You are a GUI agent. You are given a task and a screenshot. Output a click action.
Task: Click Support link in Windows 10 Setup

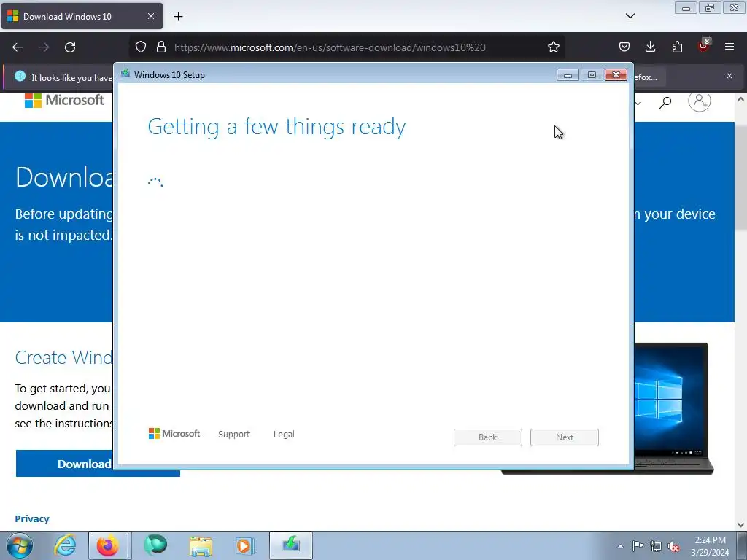click(234, 435)
